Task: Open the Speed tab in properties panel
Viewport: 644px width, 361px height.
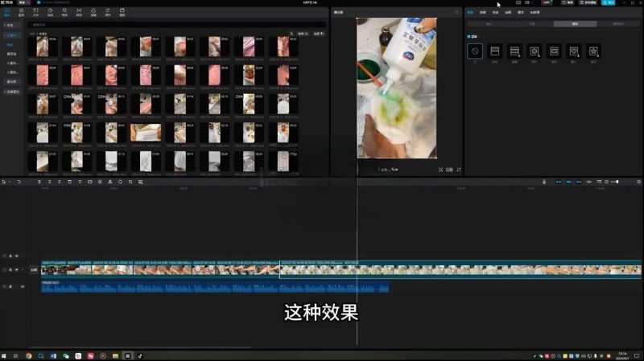Action: click(x=495, y=12)
